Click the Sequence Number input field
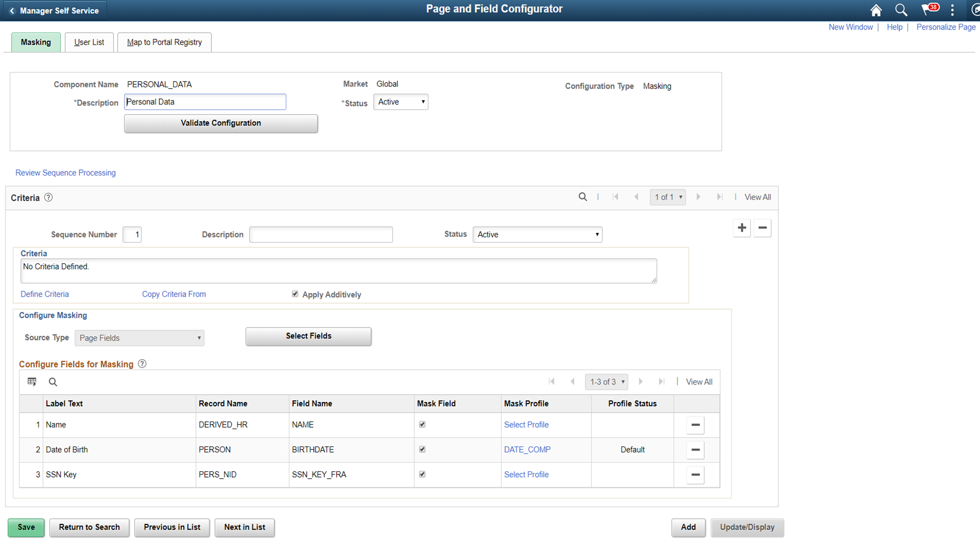Image resolution: width=980 pixels, height=551 pixels. (x=132, y=235)
